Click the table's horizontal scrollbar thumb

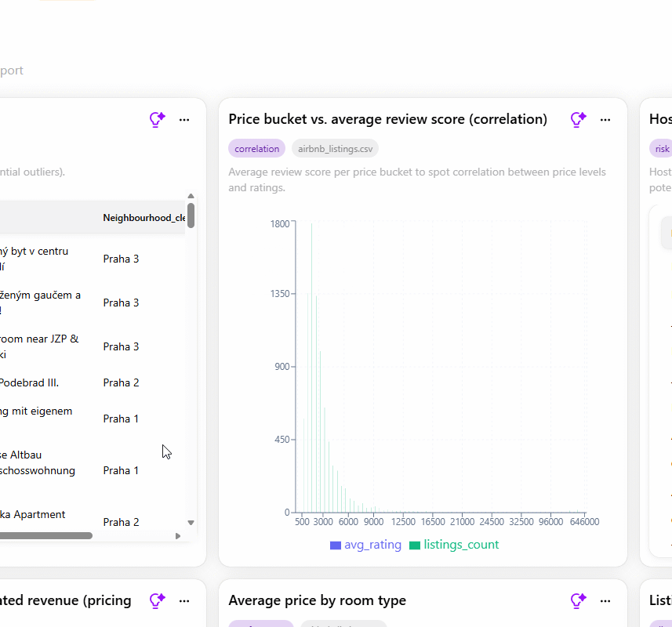coord(45,536)
